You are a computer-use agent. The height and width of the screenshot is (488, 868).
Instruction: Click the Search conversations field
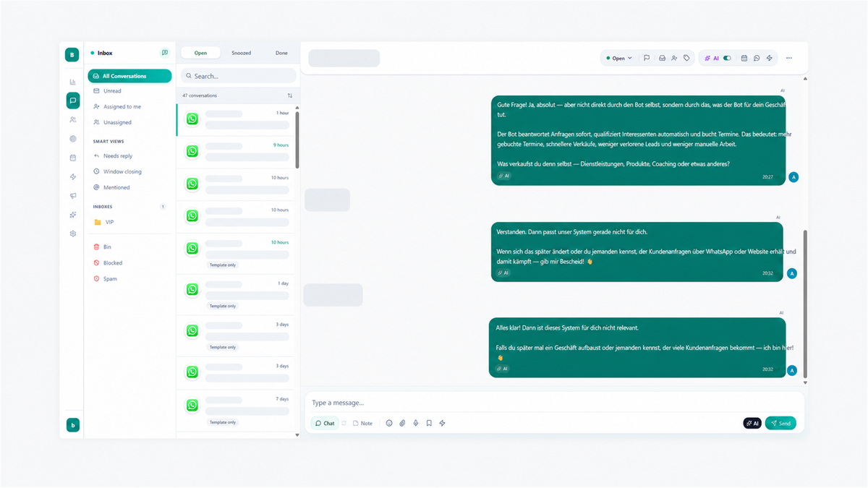pos(238,76)
